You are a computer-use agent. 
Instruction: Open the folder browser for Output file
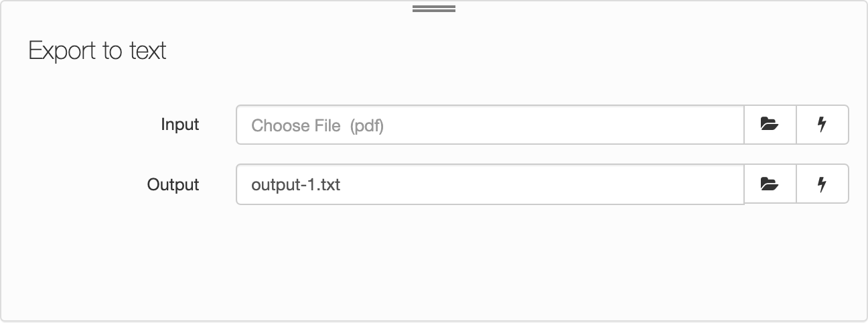coord(770,184)
